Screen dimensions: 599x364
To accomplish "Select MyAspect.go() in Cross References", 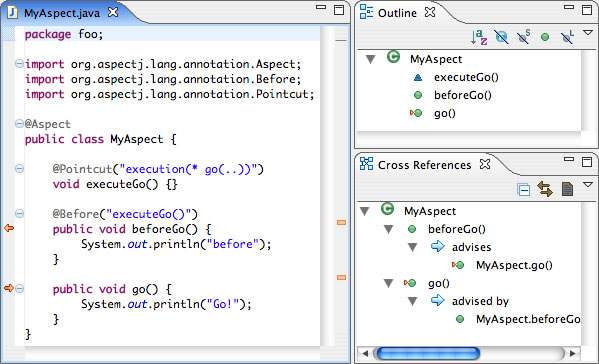I will click(x=514, y=265).
